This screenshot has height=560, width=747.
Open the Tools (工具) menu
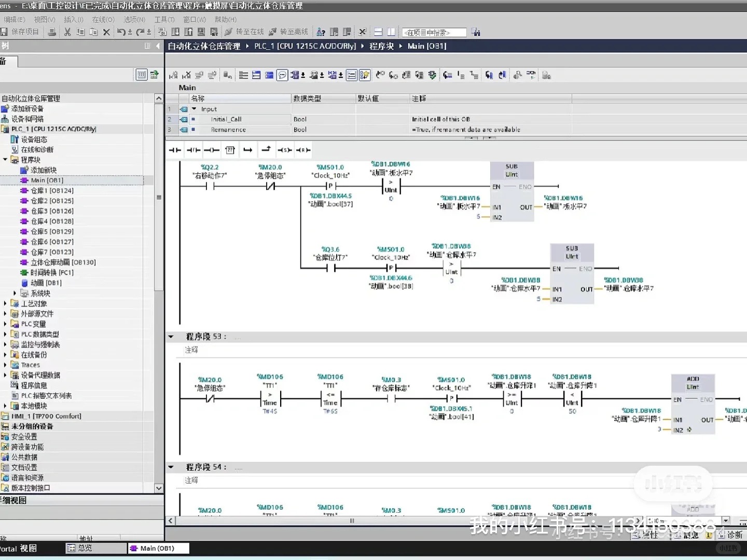[x=164, y=20]
